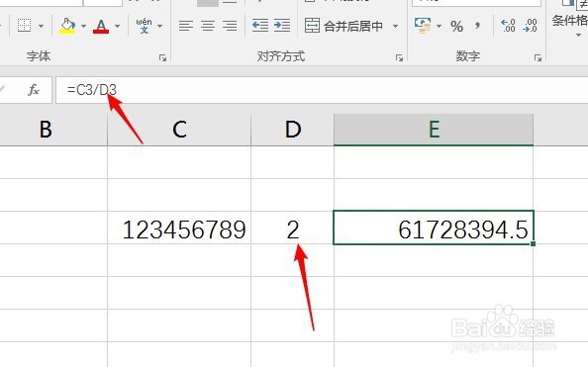Open the accounting format dropdown arrow

pyautogui.click(x=440, y=27)
